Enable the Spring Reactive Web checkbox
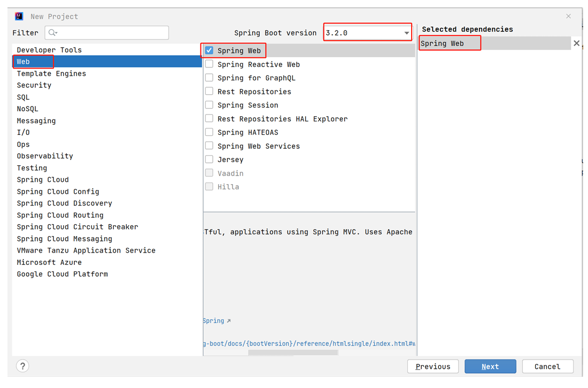The height and width of the screenshot is (388, 588). (x=209, y=64)
